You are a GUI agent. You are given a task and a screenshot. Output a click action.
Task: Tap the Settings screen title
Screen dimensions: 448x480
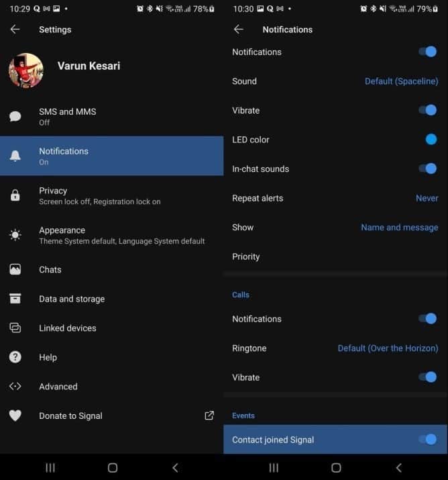tap(55, 30)
